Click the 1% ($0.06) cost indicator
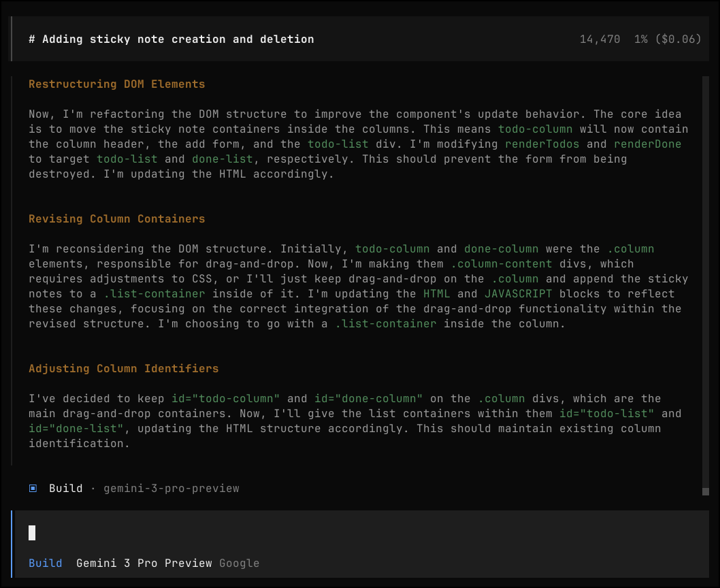 coord(668,39)
